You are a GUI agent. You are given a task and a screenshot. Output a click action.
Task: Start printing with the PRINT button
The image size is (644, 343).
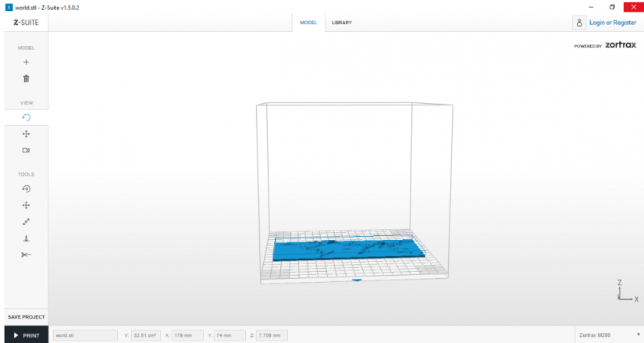(x=27, y=335)
